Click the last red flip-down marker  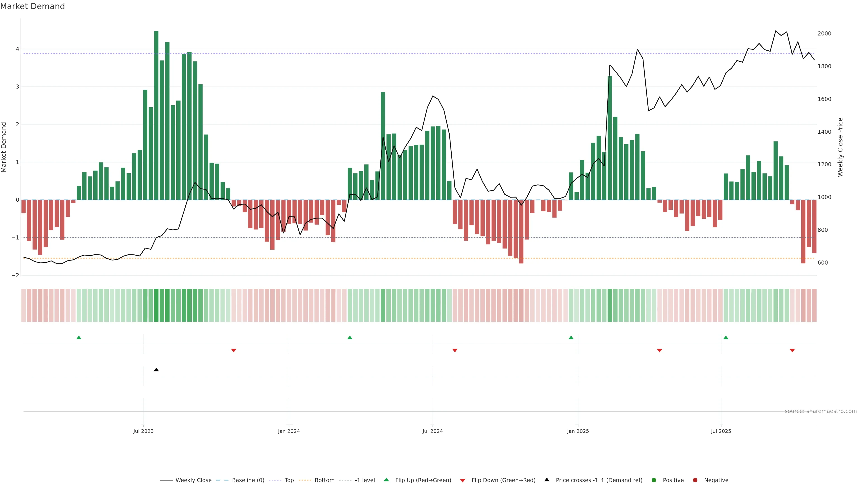point(792,351)
